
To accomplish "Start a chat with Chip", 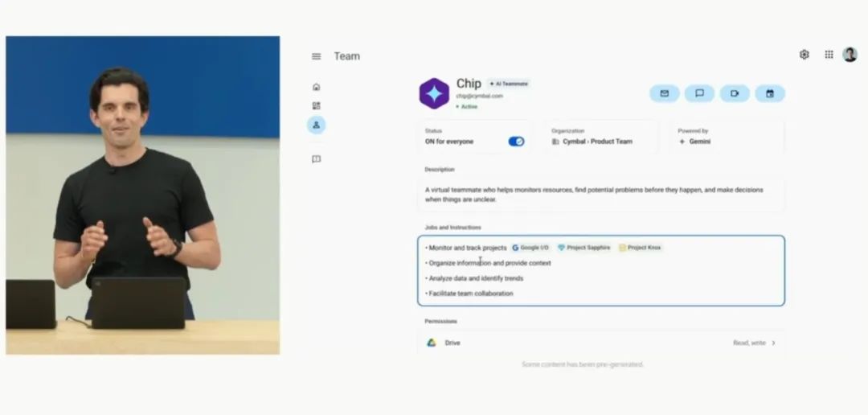I will coord(699,93).
